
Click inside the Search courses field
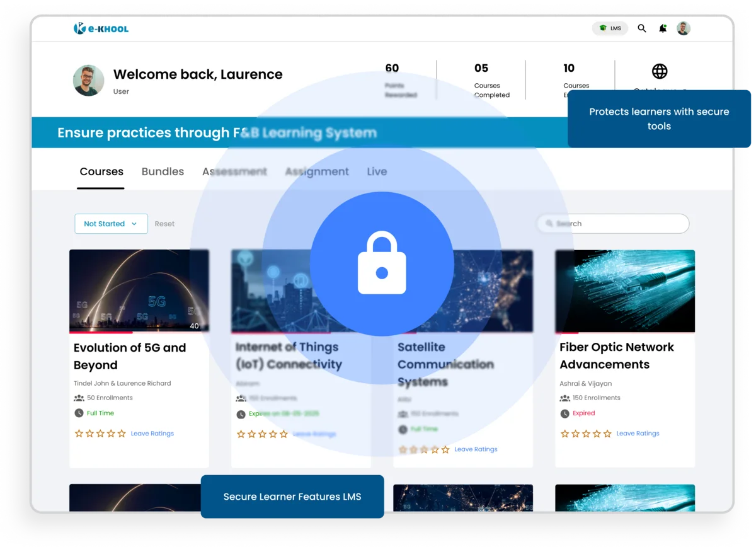coord(612,224)
